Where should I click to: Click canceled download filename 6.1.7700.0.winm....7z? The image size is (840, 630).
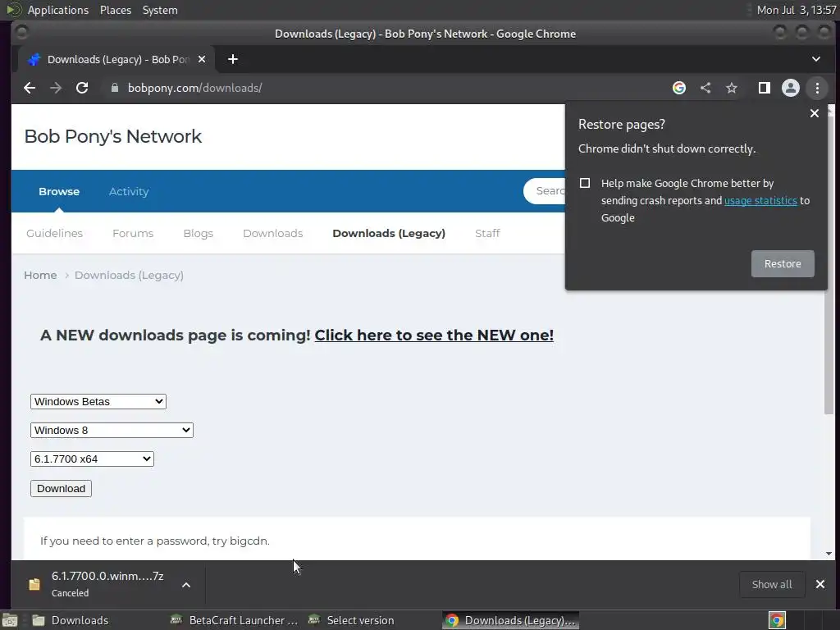107,577
